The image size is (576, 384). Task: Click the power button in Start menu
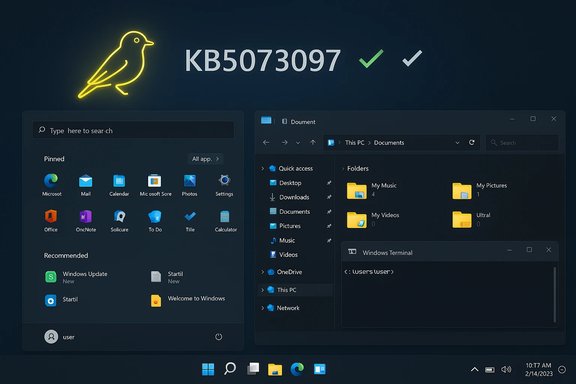pyautogui.click(x=219, y=337)
